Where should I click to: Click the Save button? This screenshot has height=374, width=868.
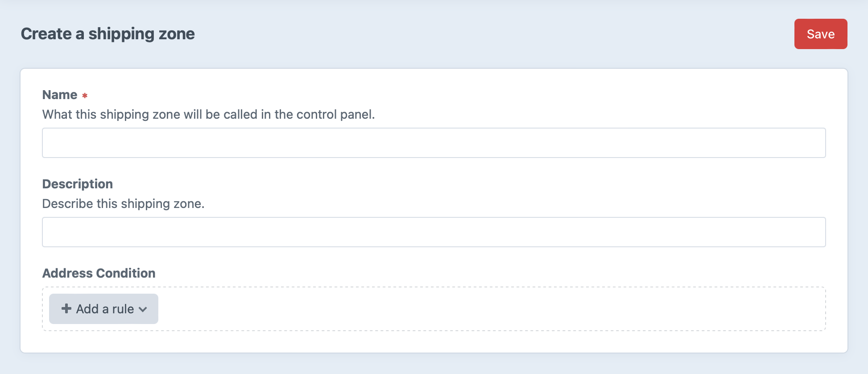(x=820, y=33)
